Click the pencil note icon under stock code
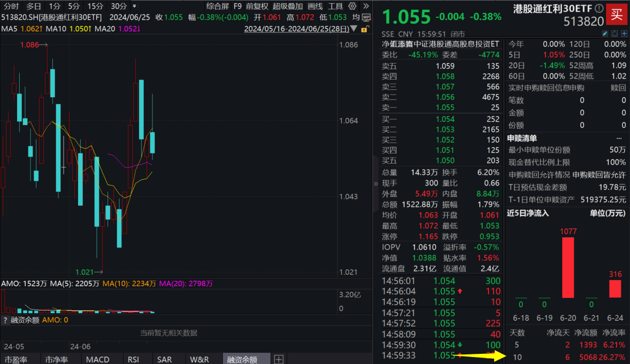 pos(605,34)
